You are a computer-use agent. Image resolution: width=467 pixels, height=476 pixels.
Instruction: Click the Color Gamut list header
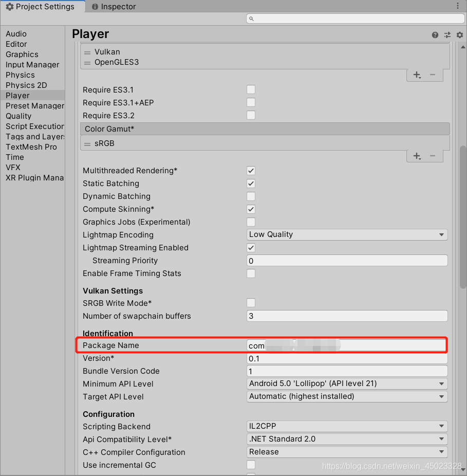265,129
